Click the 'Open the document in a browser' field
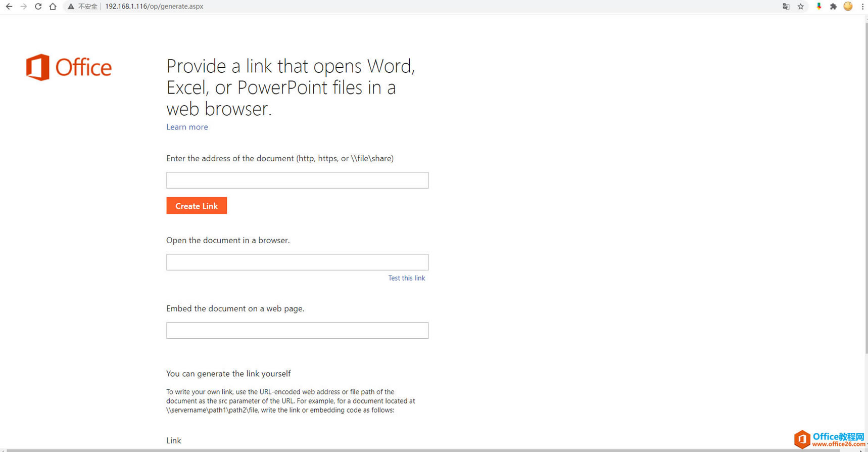The image size is (868, 452). point(297,262)
